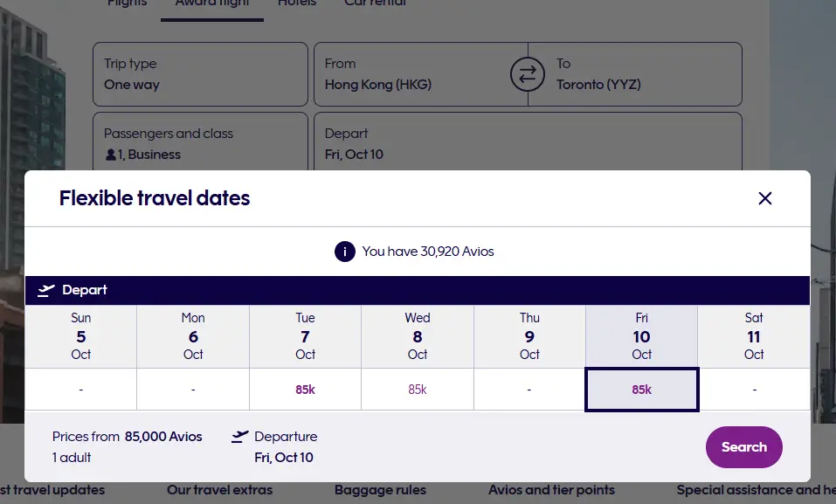The width and height of the screenshot is (836, 504).
Task: Open the Trip type dropdown
Action: pyautogui.click(x=200, y=74)
